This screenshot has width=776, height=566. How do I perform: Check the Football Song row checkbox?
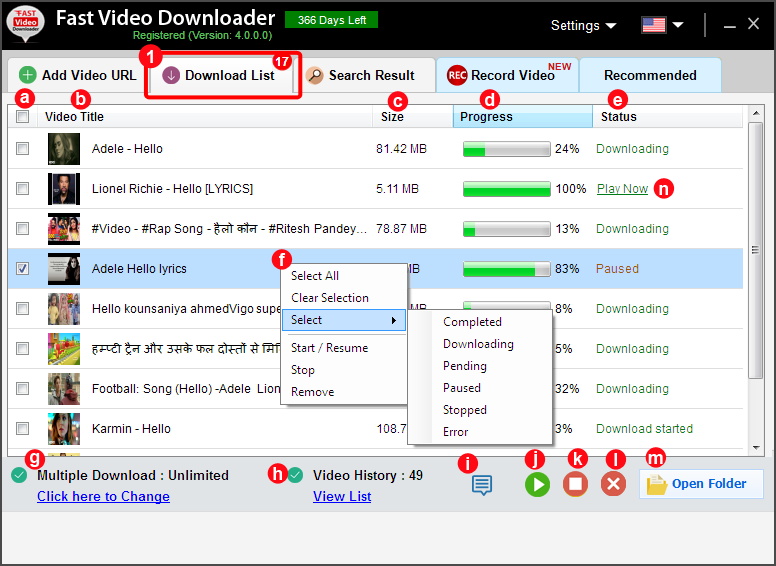[x=22, y=388]
